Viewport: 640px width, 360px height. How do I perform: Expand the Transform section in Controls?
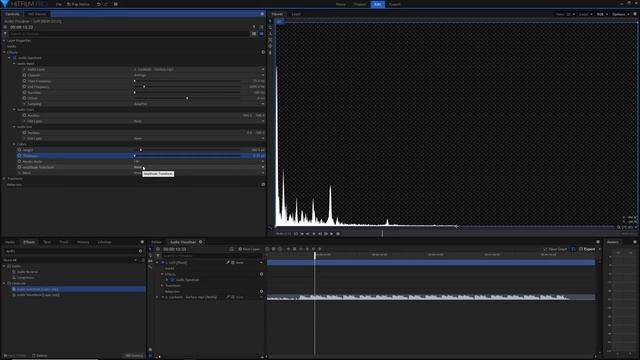coord(4,178)
